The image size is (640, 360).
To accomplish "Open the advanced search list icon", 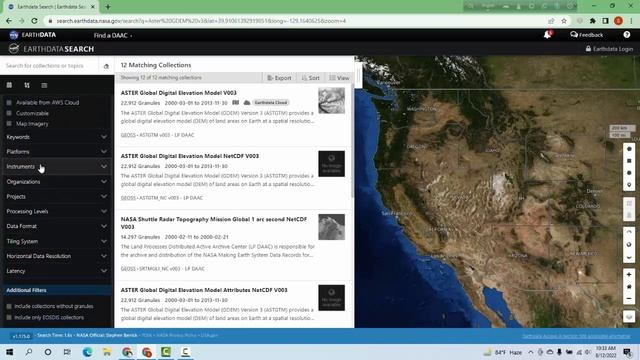I will (44, 85).
